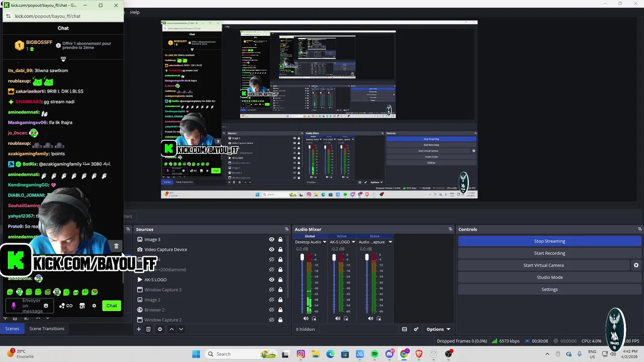Enter Studio Mode
644x362 pixels.
[549, 277]
